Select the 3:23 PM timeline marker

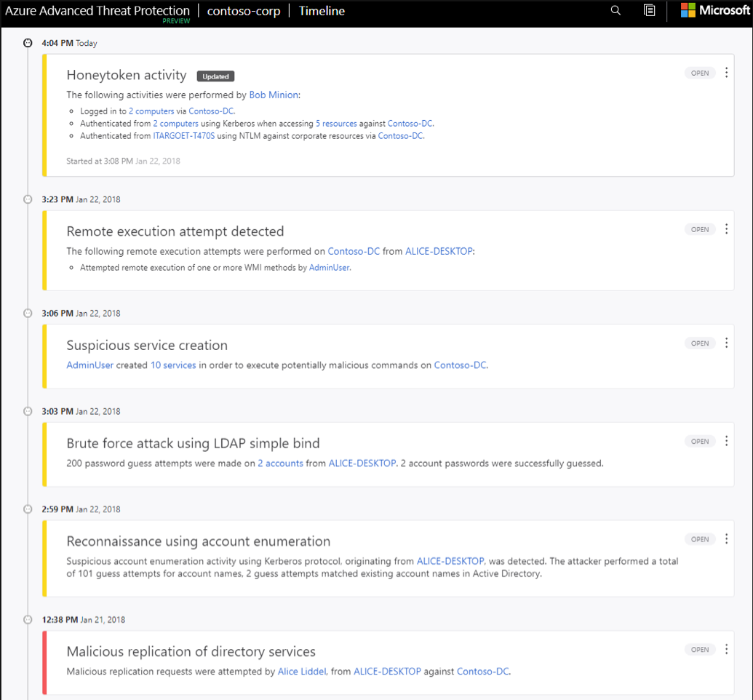tap(28, 199)
